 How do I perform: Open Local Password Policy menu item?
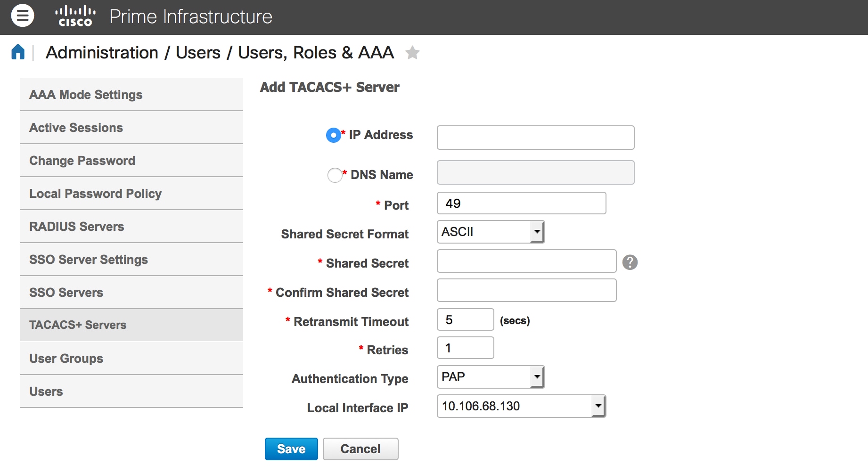pyautogui.click(x=131, y=194)
